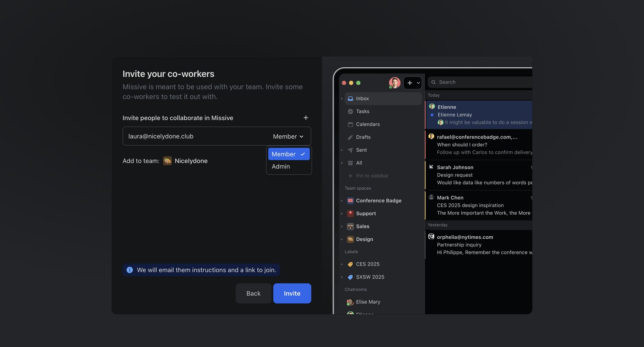The height and width of the screenshot is (347, 644).
Task: Click Pin to sidebar text
Action: click(372, 176)
